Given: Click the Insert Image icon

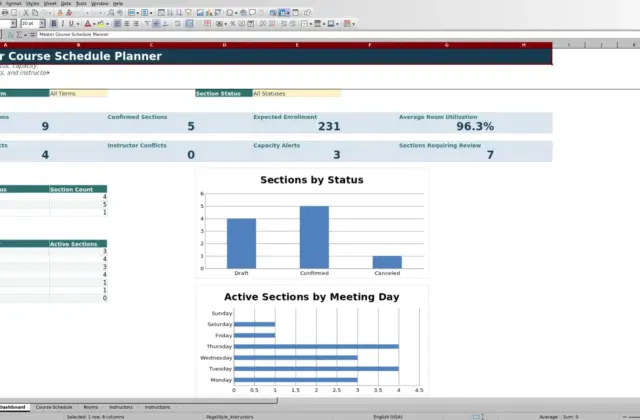Looking at the screenshot, I should pyautogui.click(x=200, y=13).
